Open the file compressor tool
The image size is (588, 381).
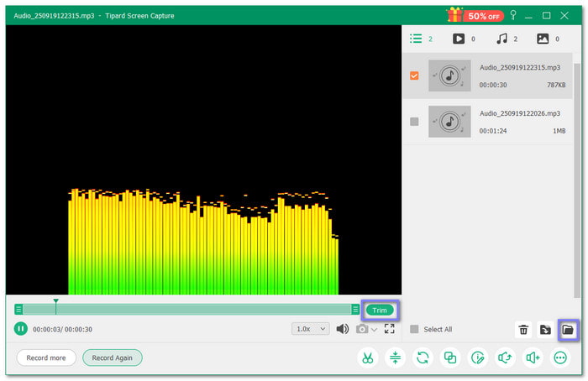click(x=395, y=358)
